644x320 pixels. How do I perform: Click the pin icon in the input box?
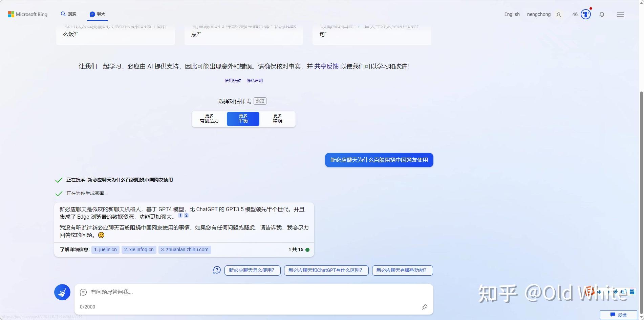tap(425, 307)
